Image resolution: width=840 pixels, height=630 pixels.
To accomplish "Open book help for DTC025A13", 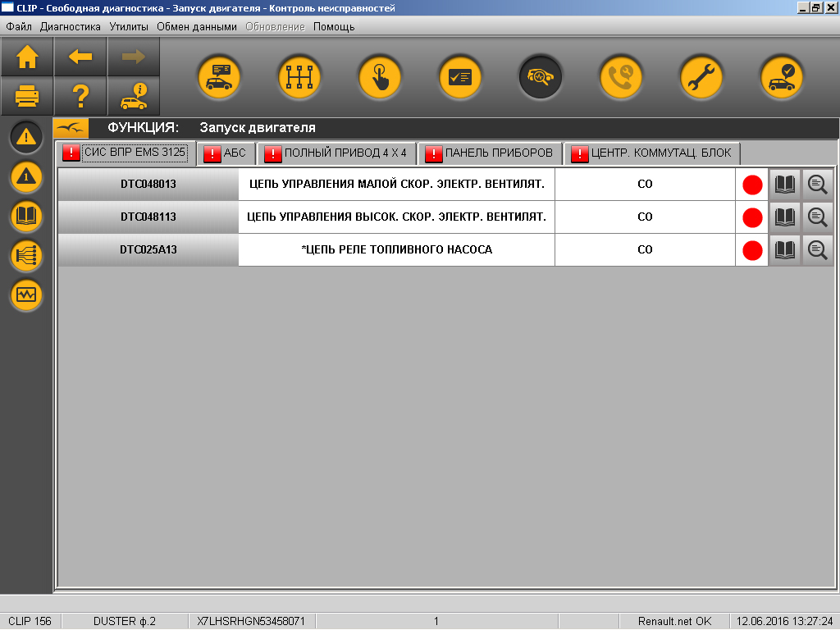I will [785, 249].
